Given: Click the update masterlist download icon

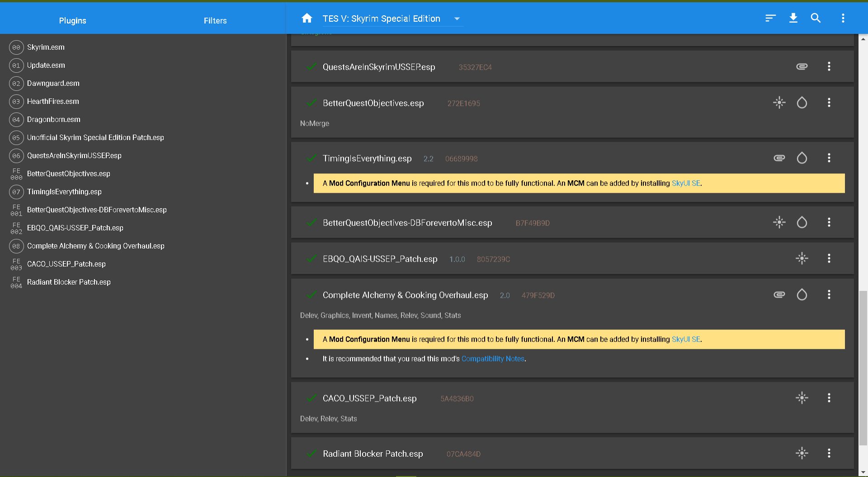Looking at the screenshot, I should (793, 18).
